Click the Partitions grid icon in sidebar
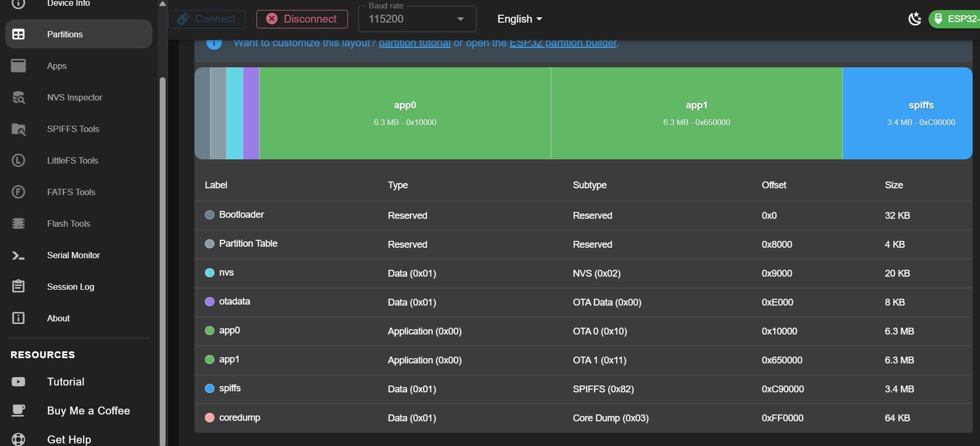This screenshot has width=980, height=446. point(18,34)
